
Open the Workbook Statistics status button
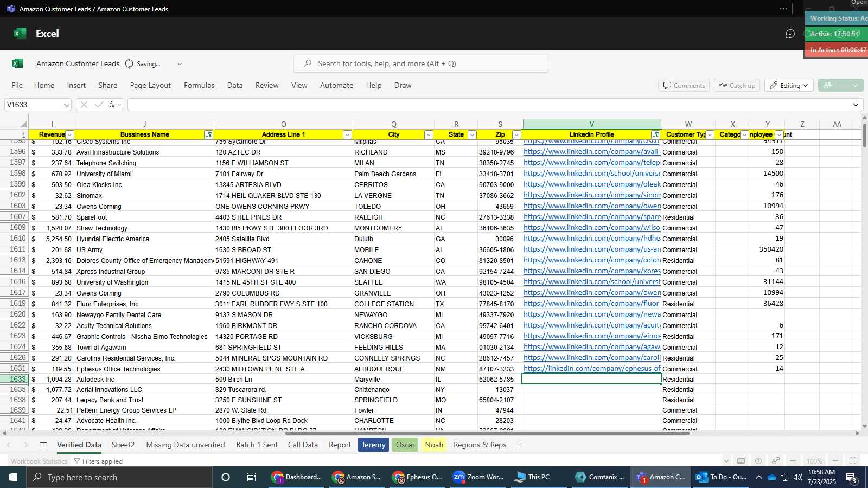pos(39,461)
